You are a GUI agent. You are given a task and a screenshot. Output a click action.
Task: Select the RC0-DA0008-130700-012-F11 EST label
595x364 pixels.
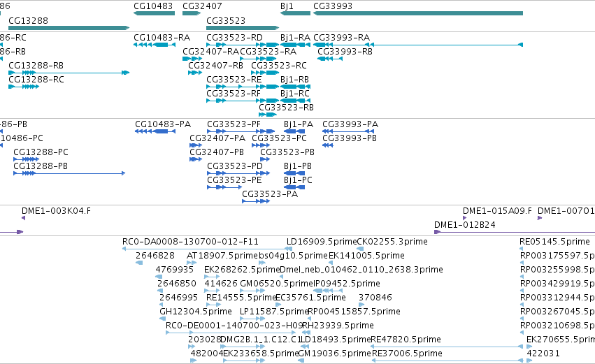point(190,242)
